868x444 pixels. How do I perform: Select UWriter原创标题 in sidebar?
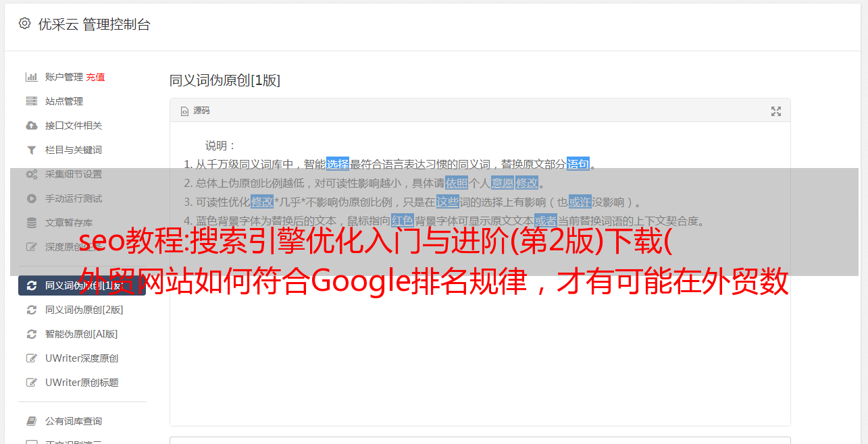coord(82,383)
